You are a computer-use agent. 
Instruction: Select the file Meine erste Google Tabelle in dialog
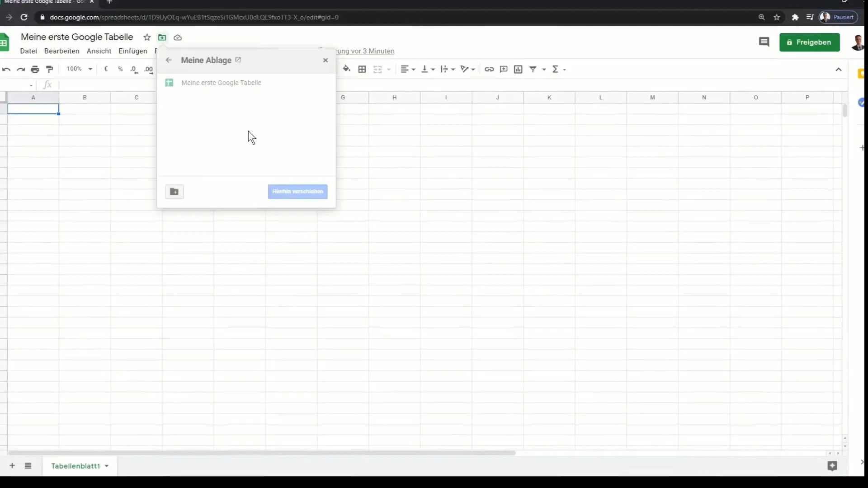point(246,83)
